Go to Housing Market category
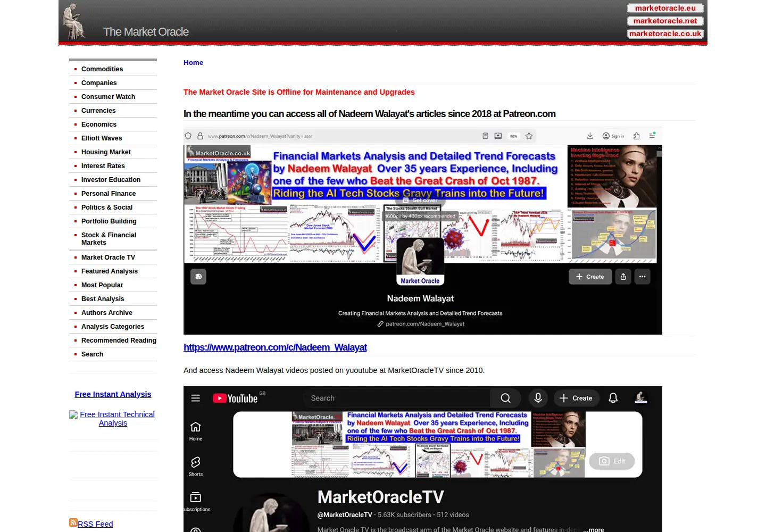 106,152
